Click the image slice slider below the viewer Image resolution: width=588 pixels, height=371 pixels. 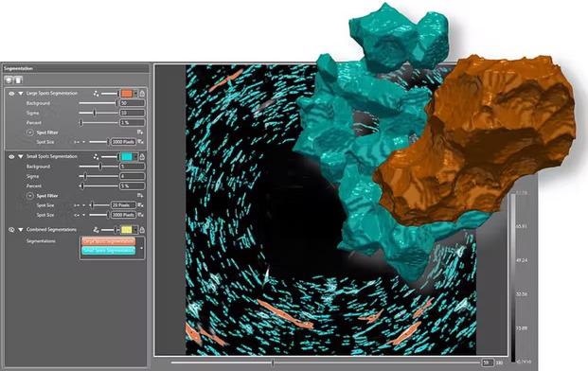click(x=326, y=362)
